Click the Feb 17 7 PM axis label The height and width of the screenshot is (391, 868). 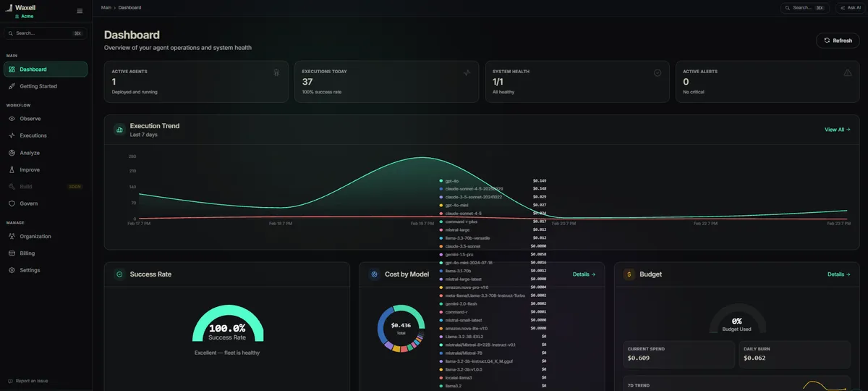(139, 224)
